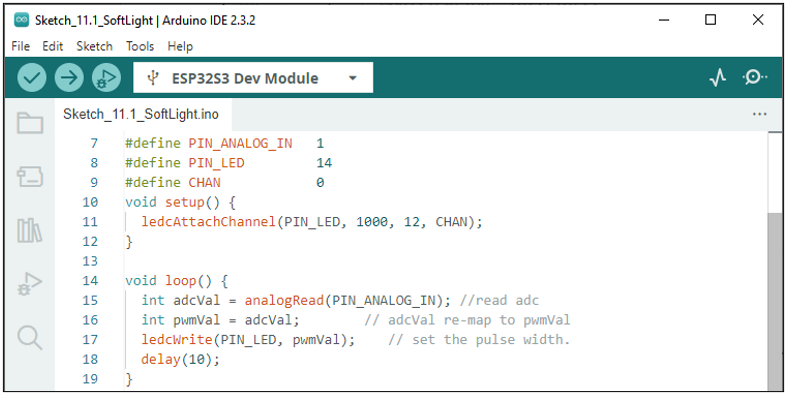Open the Serial Monitor magnifier icon
Screen dimensions: 790x397
tap(755, 78)
